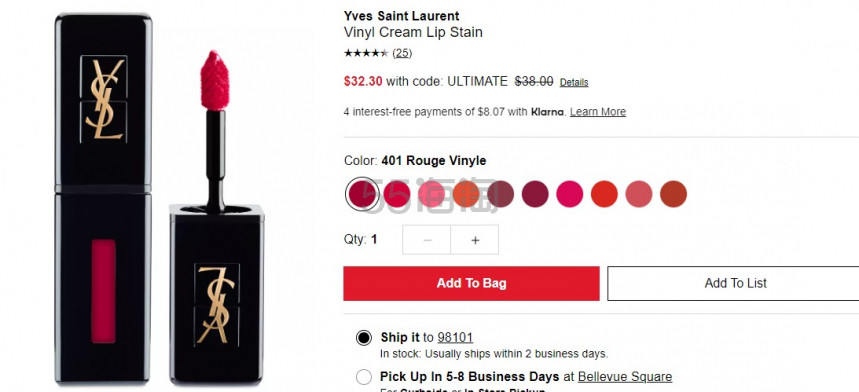Viewport: 859px width, 392px height.
Task: Open the 98101 zip code link
Action: tap(455, 337)
